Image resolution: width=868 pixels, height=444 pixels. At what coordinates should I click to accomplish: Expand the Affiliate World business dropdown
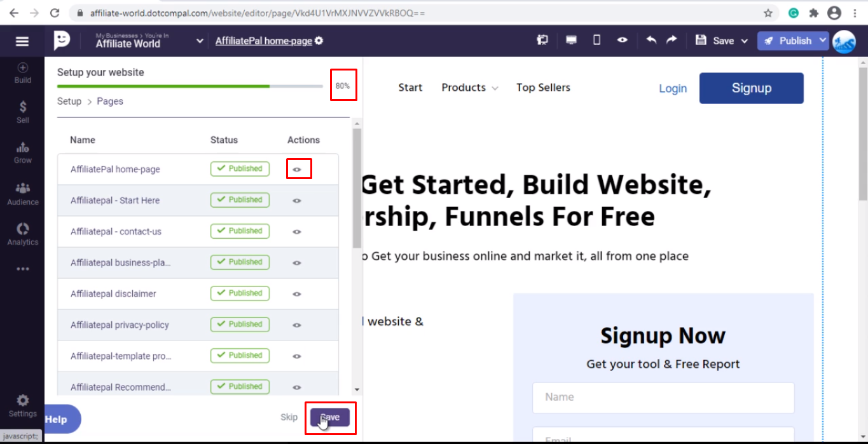[x=200, y=41]
